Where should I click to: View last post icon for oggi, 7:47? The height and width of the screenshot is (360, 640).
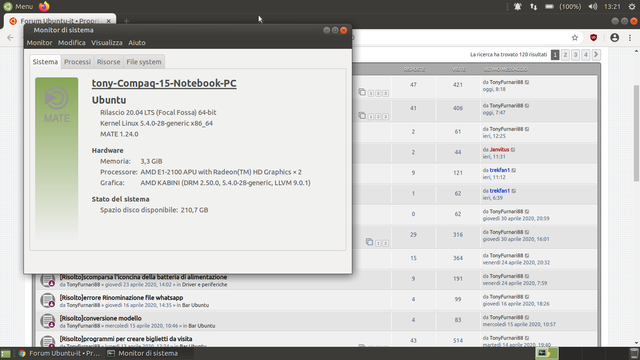(x=527, y=106)
